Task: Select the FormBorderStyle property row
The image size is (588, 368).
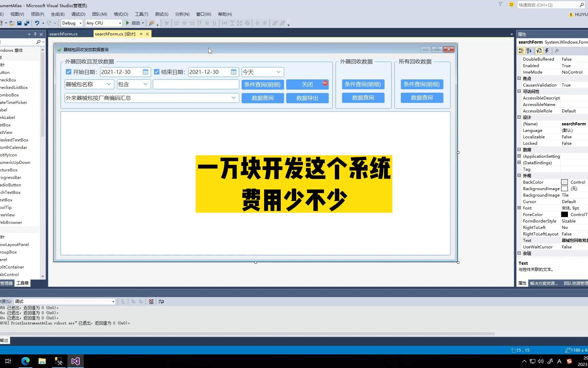Action: click(552, 221)
